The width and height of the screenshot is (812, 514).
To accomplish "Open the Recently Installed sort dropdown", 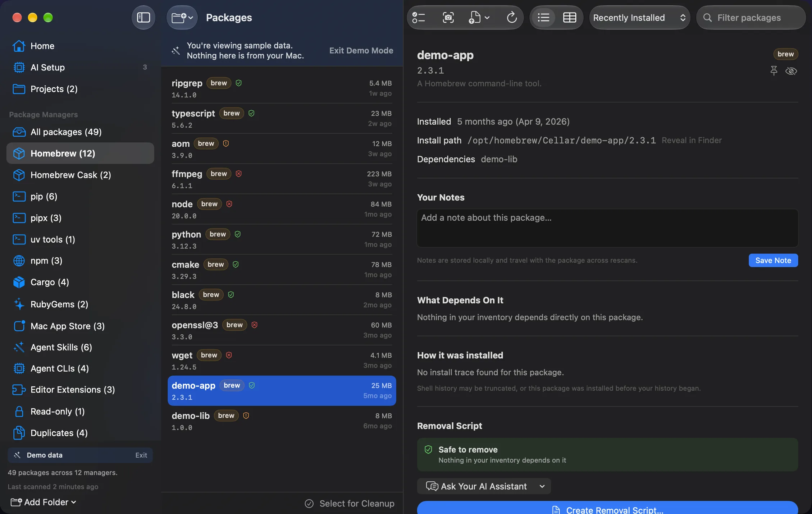I will coord(639,17).
